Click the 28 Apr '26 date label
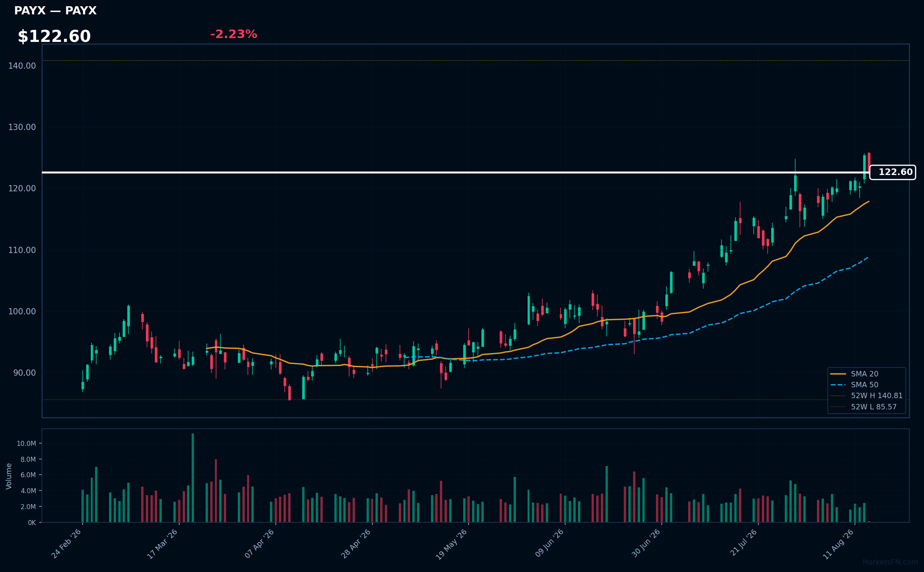Image resolution: width=924 pixels, height=572 pixels. click(356, 544)
